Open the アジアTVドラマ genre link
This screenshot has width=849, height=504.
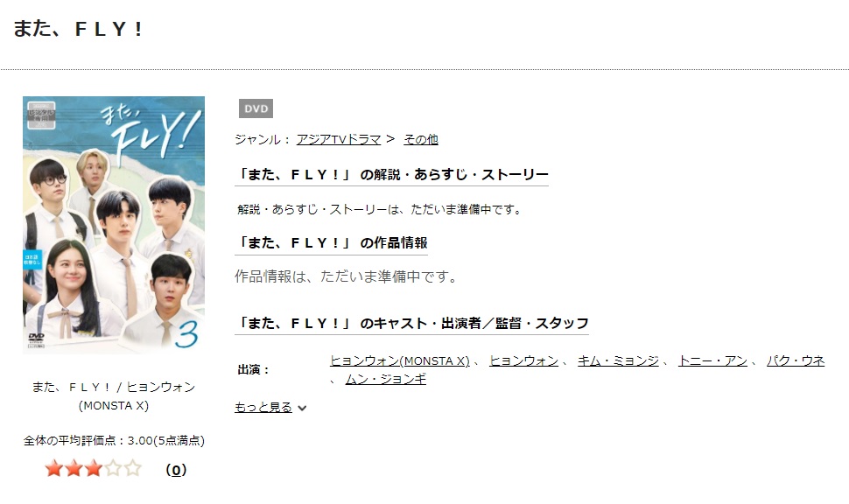[x=339, y=140]
